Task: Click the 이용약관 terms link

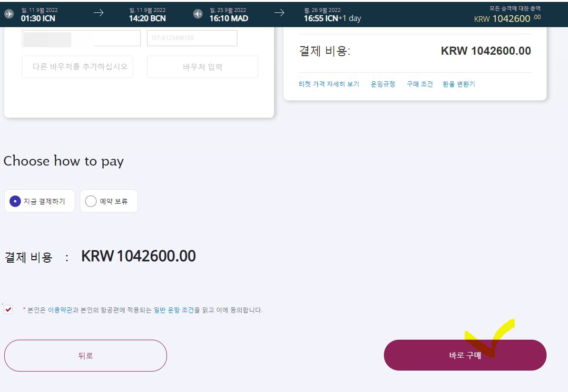Action: 60,310
